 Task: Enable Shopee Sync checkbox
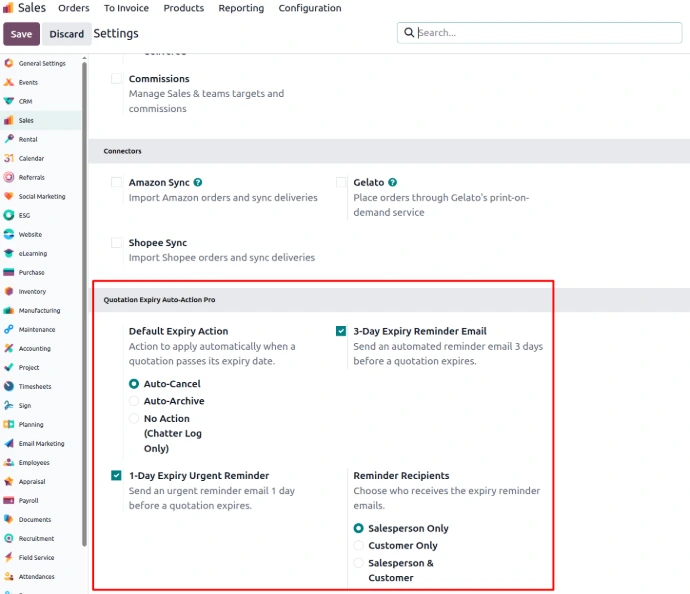[x=117, y=243]
